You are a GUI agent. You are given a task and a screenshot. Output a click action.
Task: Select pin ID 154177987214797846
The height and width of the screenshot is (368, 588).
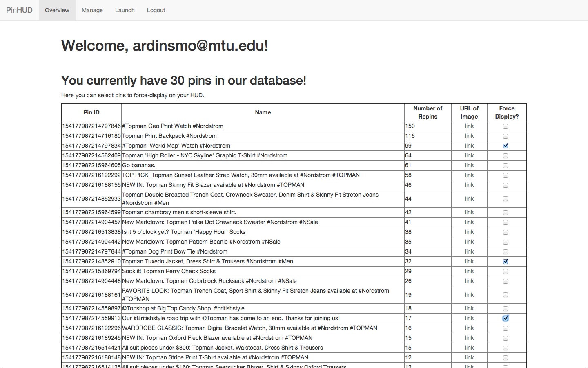(x=91, y=126)
